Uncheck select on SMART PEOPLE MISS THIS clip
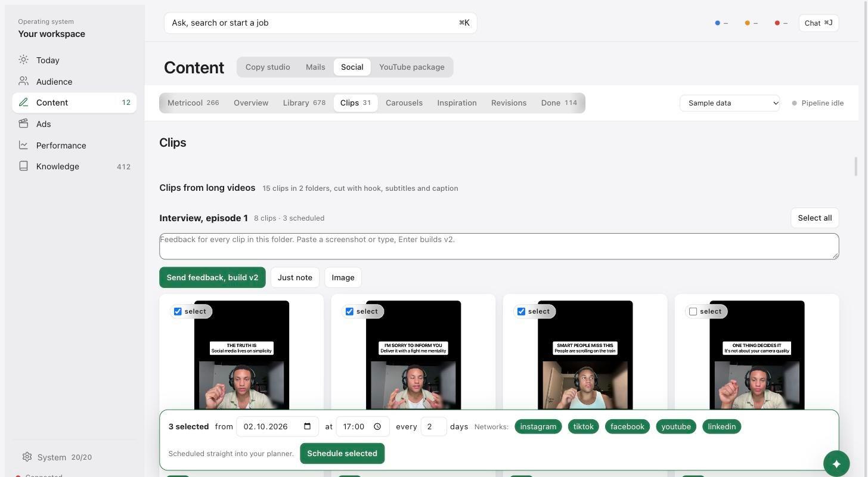 click(521, 311)
